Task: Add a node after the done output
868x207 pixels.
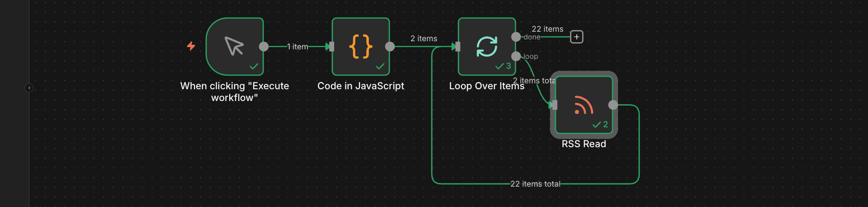Action: tap(577, 37)
